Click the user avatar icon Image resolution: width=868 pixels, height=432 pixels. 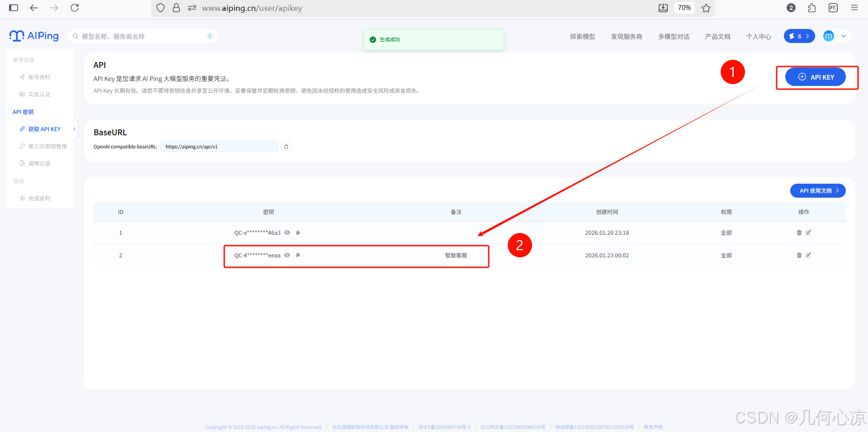pyautogui.click(x=829, y=36)
